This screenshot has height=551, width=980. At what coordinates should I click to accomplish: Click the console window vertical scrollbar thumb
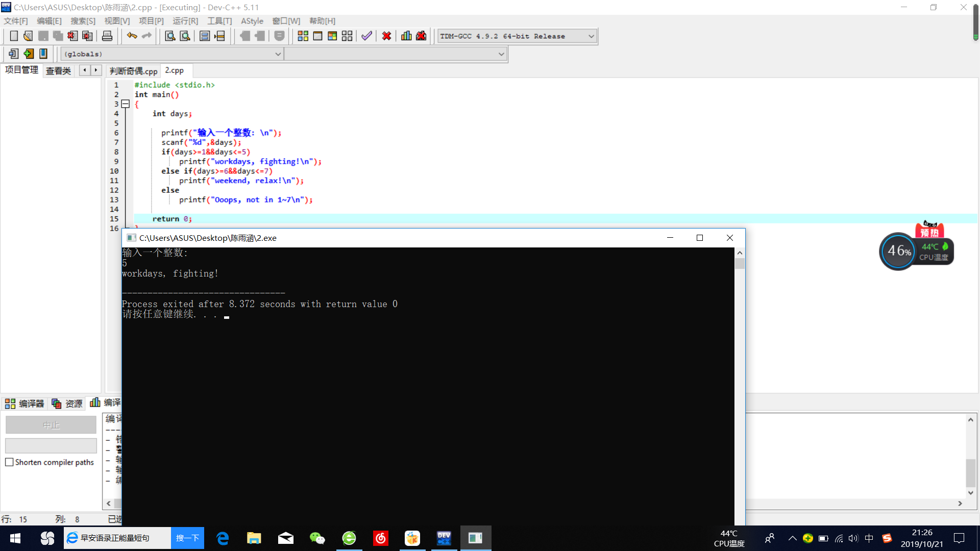740,264
